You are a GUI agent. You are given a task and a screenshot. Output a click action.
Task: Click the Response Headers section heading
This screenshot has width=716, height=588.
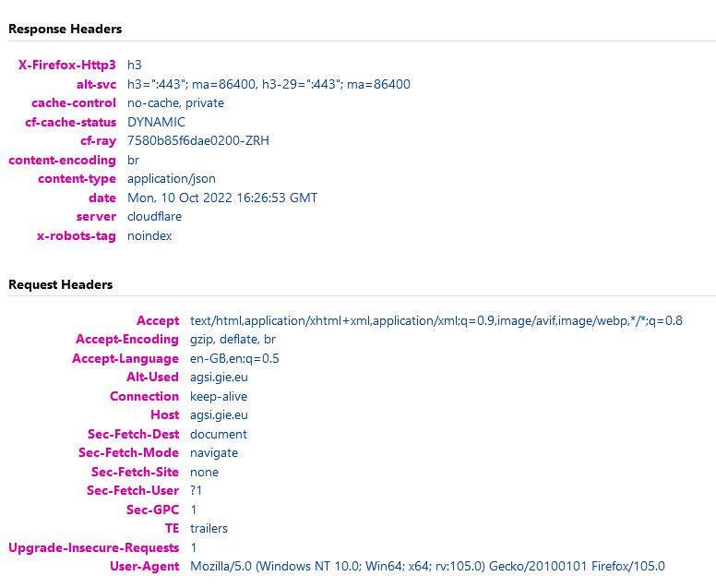[x=65, y=29]
